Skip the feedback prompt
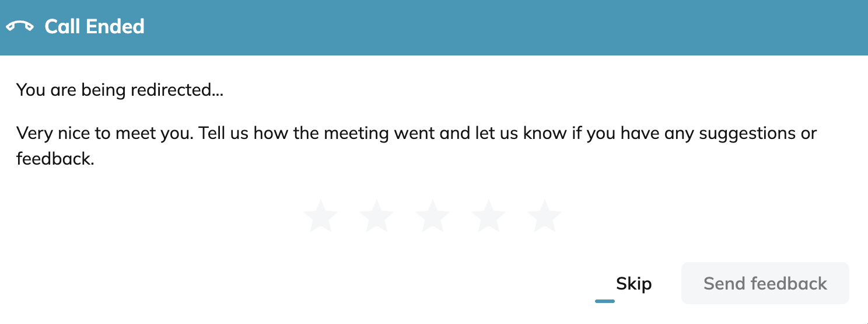868x324 pixels. [633, 284]
